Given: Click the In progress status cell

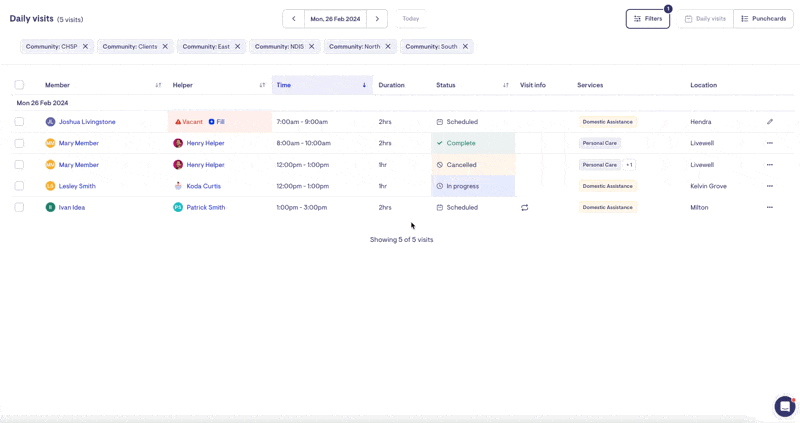Looking at the screenshot, I should coord(473,186).
